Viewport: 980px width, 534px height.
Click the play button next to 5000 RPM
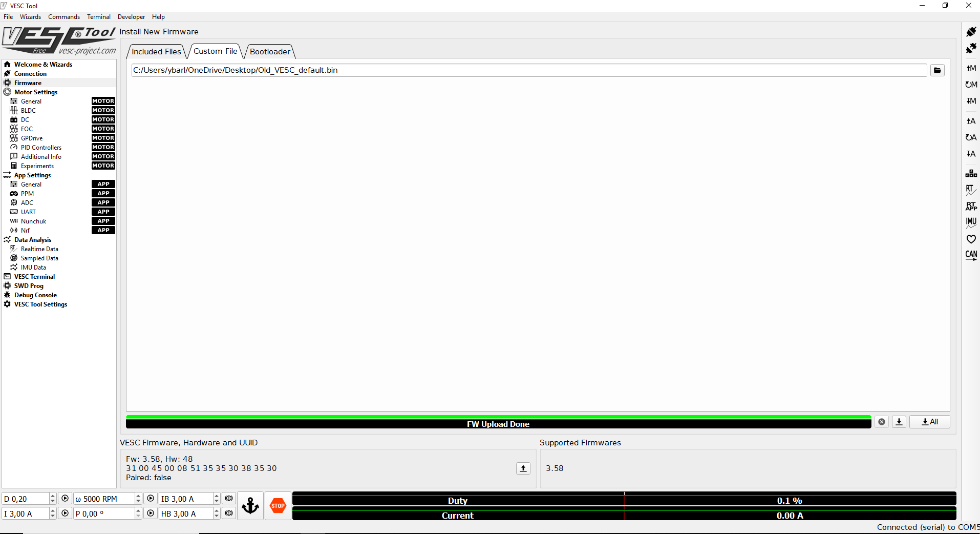point(151,499)
